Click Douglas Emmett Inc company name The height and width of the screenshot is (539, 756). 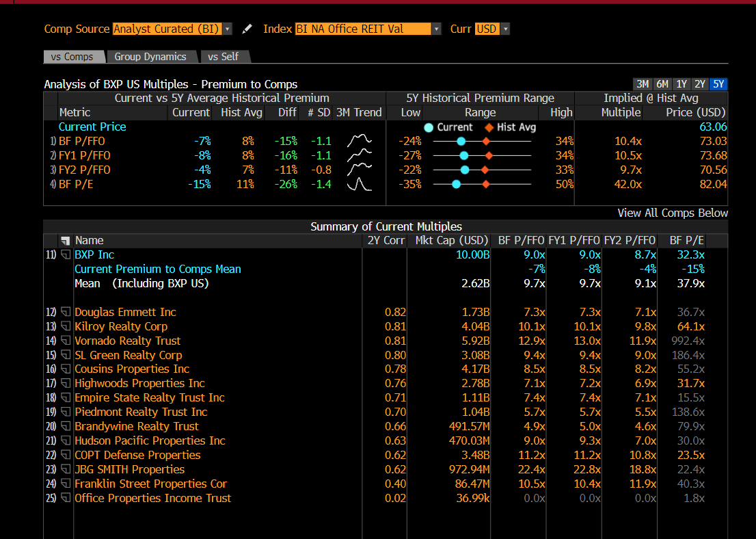coord(125,312)
